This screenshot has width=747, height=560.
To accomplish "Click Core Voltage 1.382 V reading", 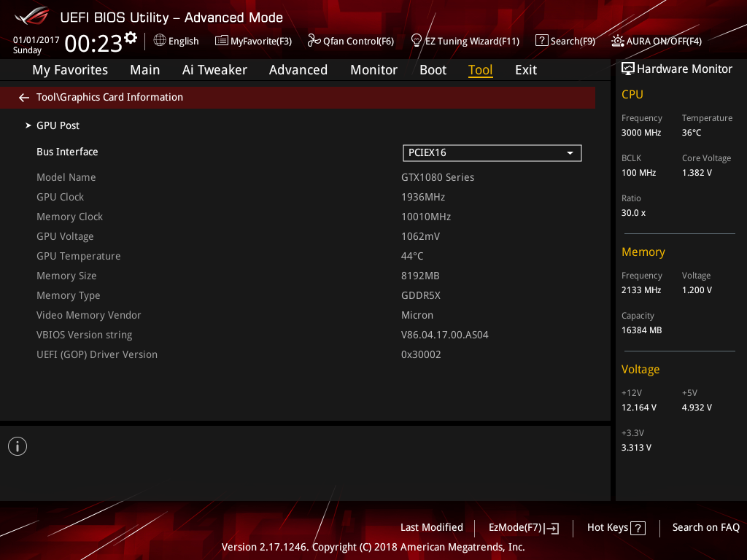I will click(x=697, y=173).
